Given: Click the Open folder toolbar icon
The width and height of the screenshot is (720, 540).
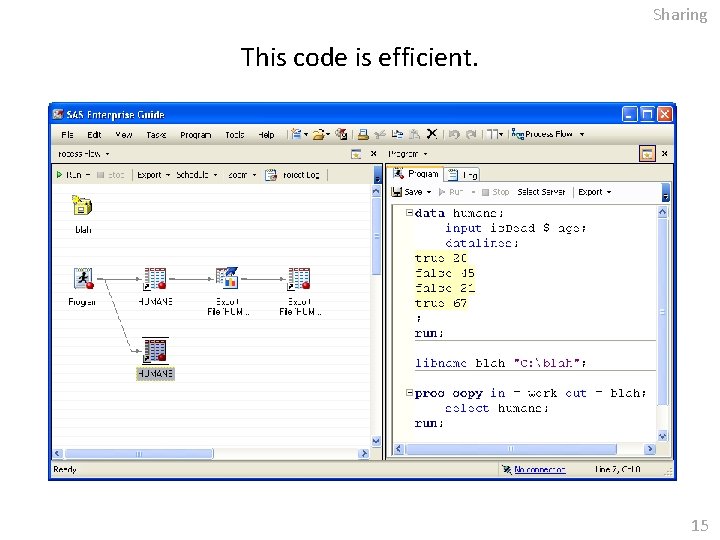Looking at the screenshot, I should pos(318,135).
